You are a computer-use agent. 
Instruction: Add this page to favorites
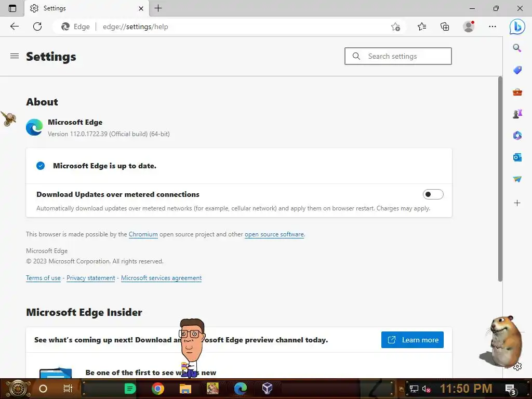point(395,27)
